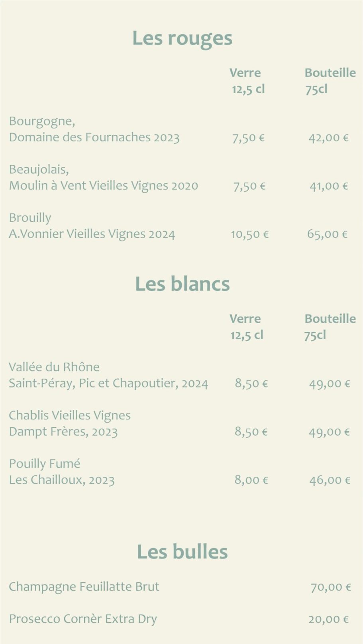Click the 42,00 € Bourgogne bottle price
The image size is (363, 644).
coord(328,138)
